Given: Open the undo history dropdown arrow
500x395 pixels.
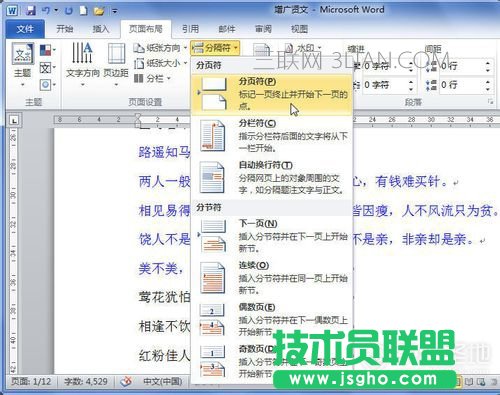Looking at the screenshot, I should 56,11.
